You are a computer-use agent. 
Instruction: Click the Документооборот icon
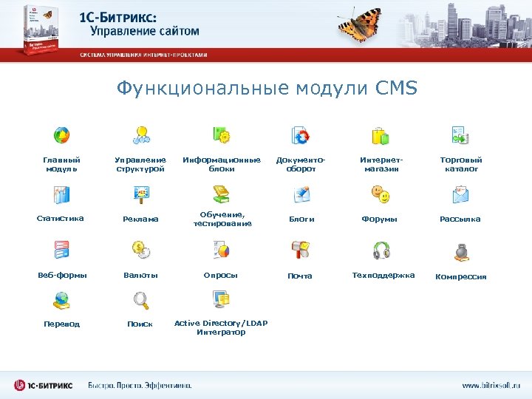pos(301,136)
